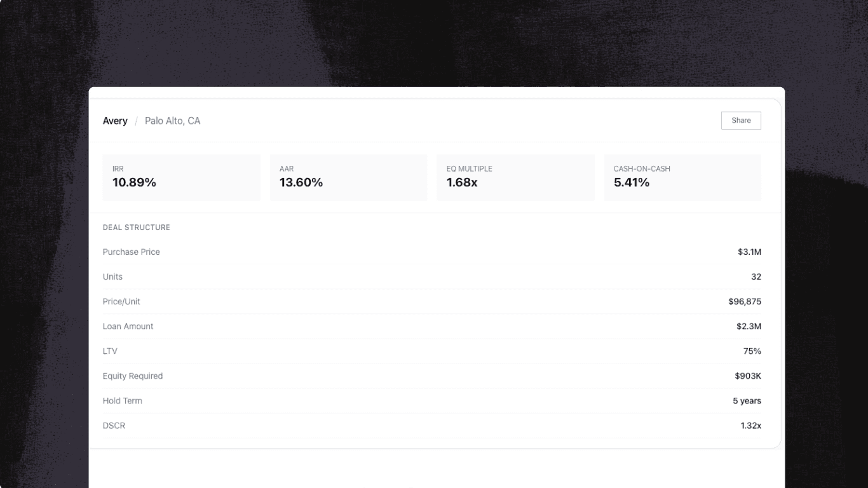Screen dimensions: 868x488
Task: Open the Avery breadcrumb link
Action: coord(115,121)
